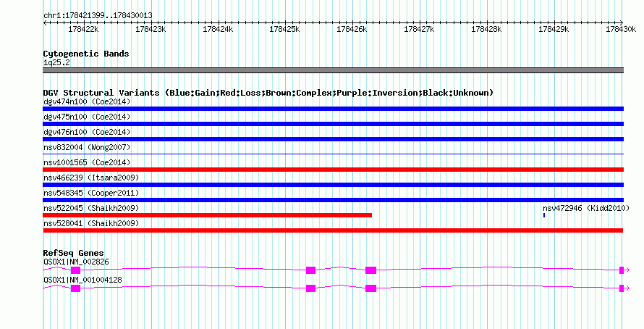
Task: Click the 178429k ruler label
Action: [x=554, y=29]
